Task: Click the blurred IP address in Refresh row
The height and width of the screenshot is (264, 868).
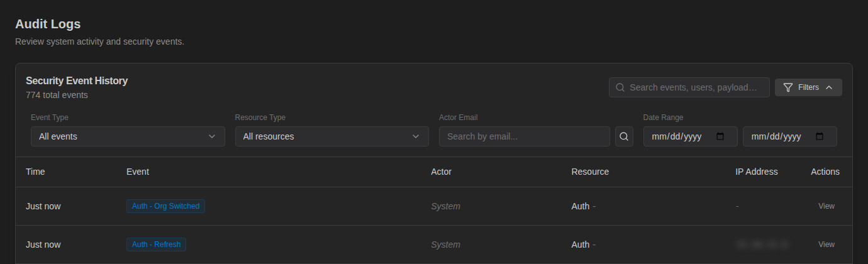Action: tap(762, 245)
